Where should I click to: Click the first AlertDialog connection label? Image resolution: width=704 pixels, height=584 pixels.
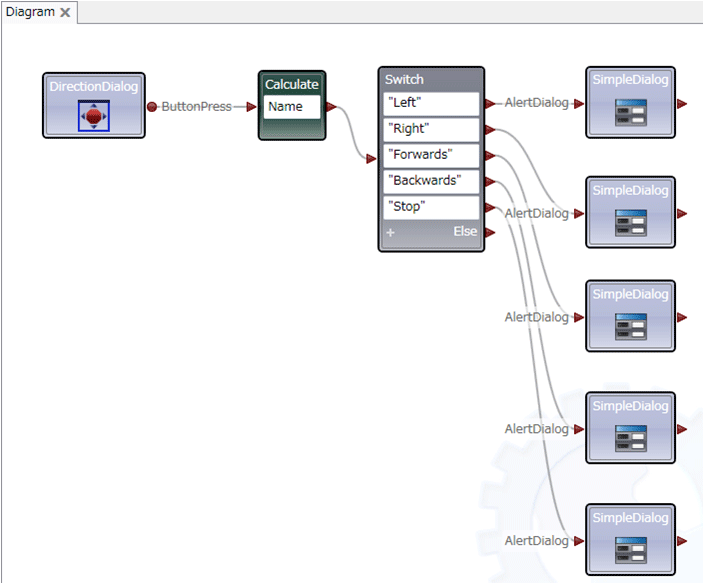[x=537, y=103]
